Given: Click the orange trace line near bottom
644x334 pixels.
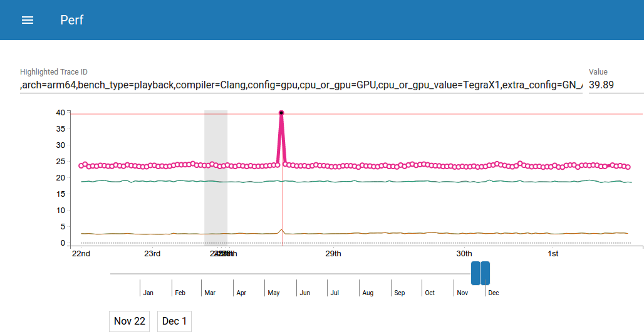Looking at the screenshot, I should [376, 233].
